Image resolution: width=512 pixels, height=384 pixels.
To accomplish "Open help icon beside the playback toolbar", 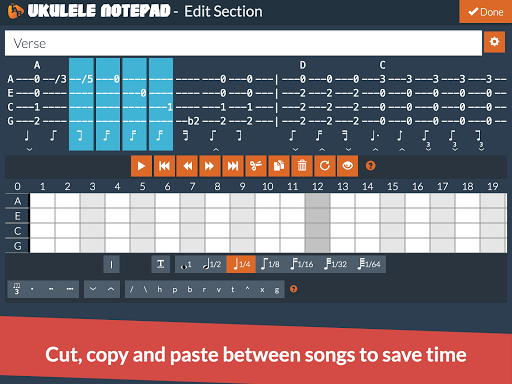I will [x=370, y=166].
